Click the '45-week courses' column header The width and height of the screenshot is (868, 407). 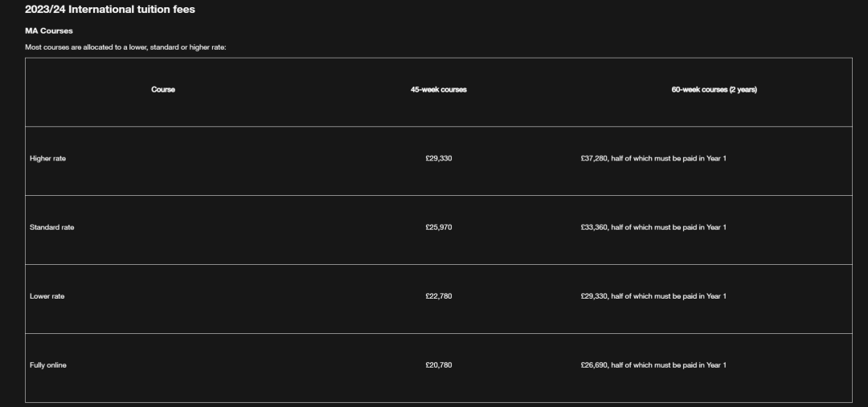[x=439, y=90]
